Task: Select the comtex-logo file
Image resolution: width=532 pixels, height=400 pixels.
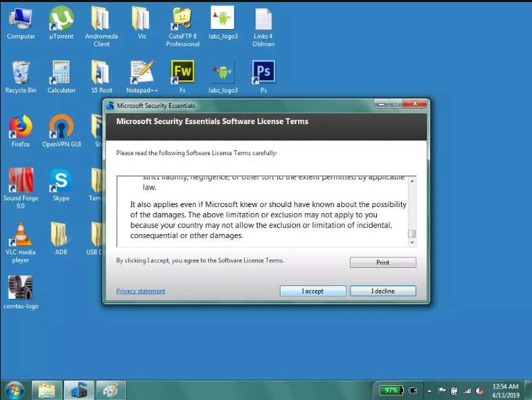Action: 21,293
